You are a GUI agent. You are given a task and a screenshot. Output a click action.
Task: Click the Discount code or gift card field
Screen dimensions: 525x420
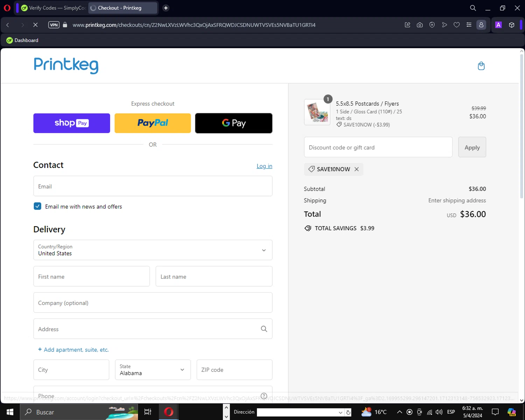point(378,147)
